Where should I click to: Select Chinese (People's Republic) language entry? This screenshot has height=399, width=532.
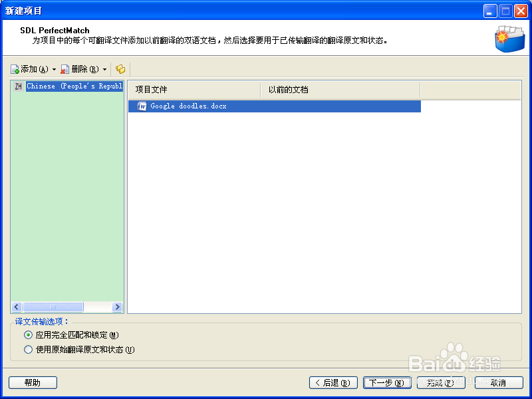pyautogui.click(x=74, y=86)
